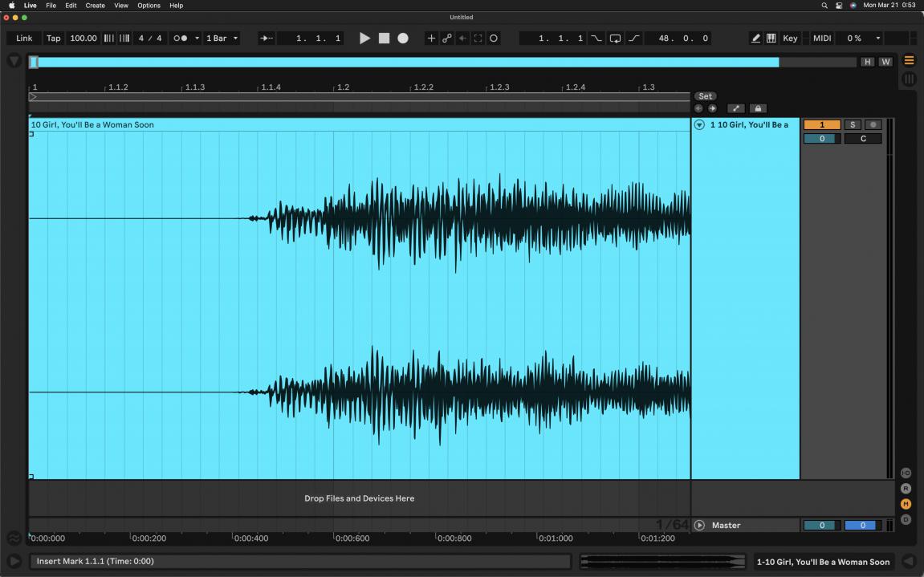This screenshot has width=924, height=577.
Task: Arm track 1 for recording
Action: point(873,125)
